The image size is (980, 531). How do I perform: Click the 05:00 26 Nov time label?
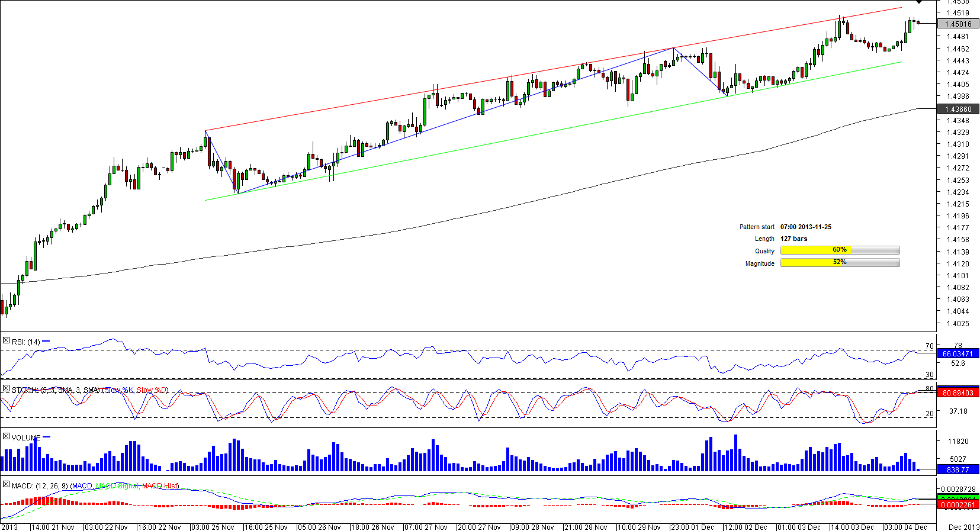click(320, 527)
